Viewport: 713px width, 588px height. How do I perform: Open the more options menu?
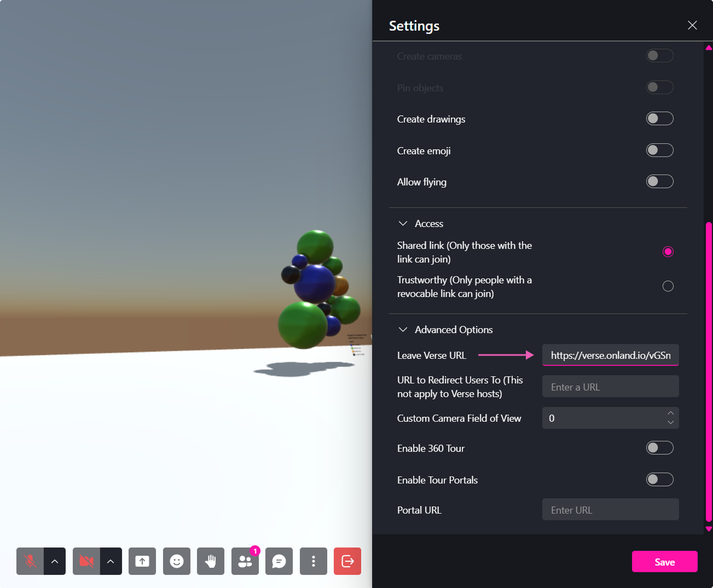coord(313,561)
